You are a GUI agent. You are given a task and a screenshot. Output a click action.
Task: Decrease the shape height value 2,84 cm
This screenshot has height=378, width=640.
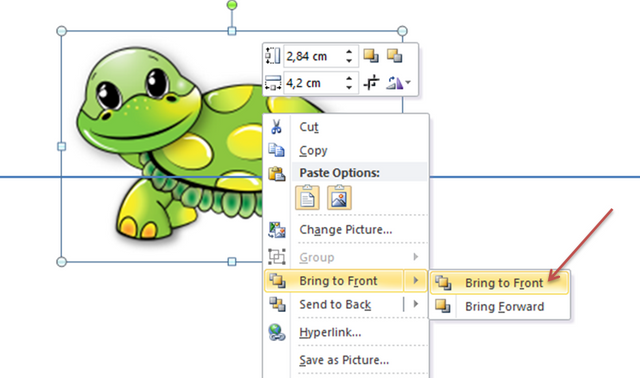tap(349, 60)
